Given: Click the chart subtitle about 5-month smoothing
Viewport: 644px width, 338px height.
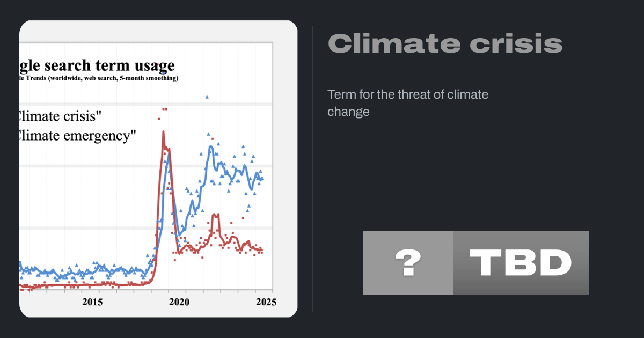Looking at the screenshot, I should [x=99, y=78].
